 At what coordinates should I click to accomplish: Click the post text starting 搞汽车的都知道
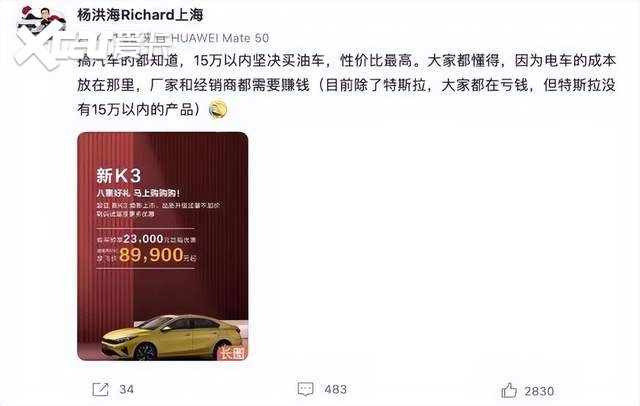pyautogui.click(x=347, y=61)
